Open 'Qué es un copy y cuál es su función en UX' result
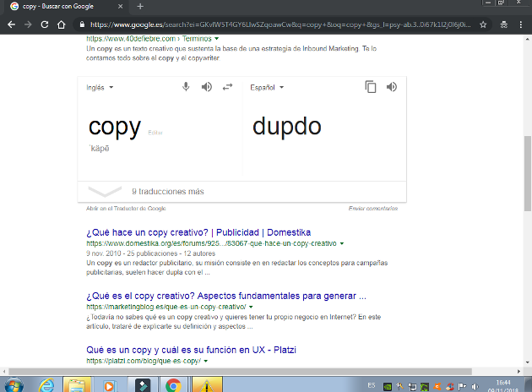Viewport: 532px width, 392px height. pos(191,350)
